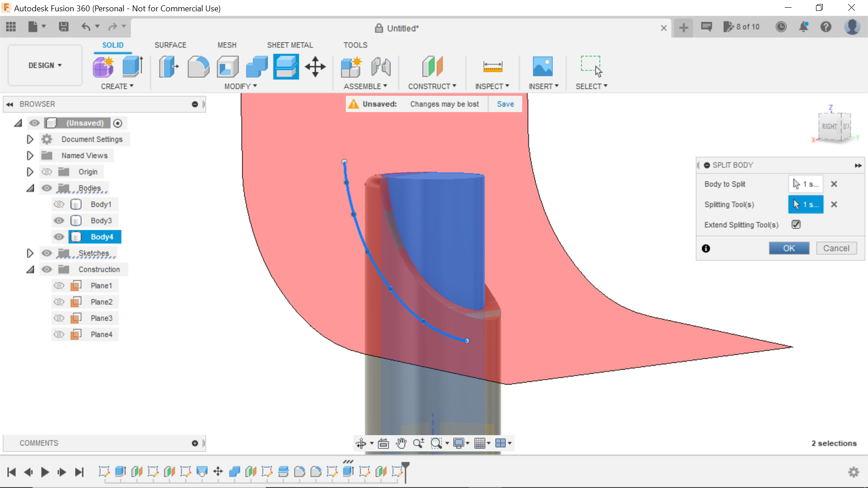The width and height of the screenshot is (868, 488).
Task: Click Save in the unsaved changes banner
Action: [x=505, y=103]
